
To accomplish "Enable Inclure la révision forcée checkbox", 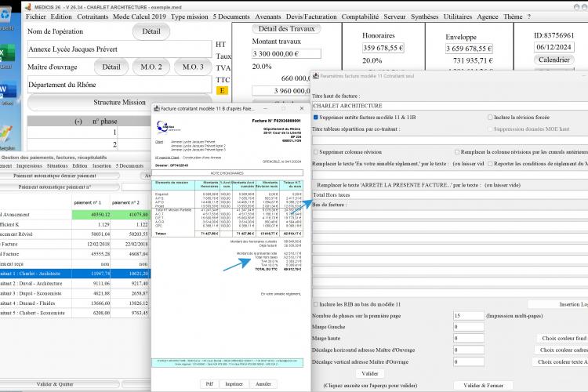I will point(490,118).
